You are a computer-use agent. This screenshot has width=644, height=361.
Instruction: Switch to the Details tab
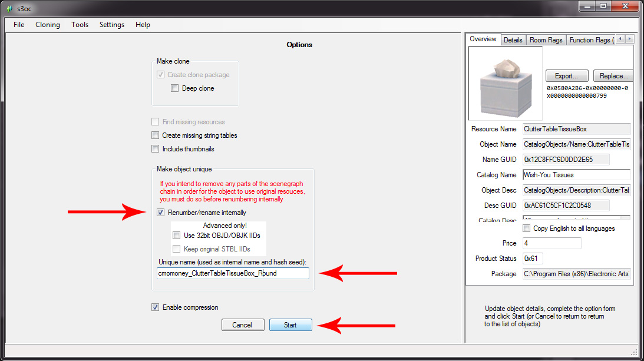(513, 40)
